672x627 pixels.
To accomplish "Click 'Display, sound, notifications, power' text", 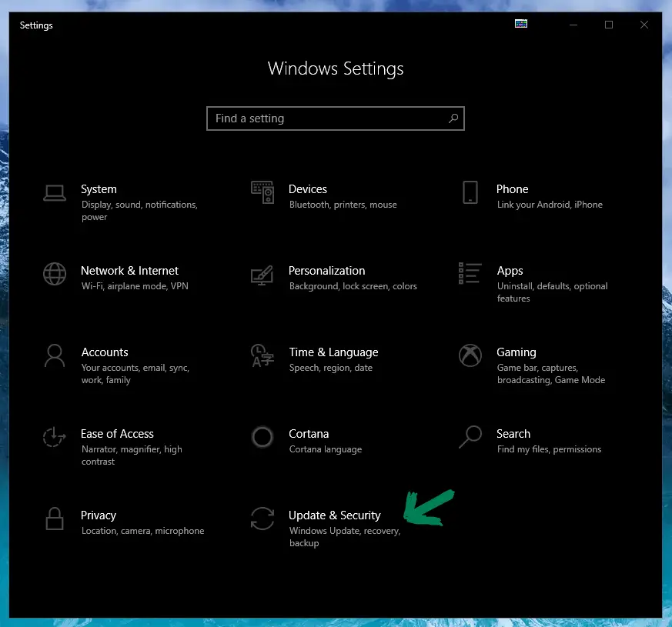I will coord(139,211).
